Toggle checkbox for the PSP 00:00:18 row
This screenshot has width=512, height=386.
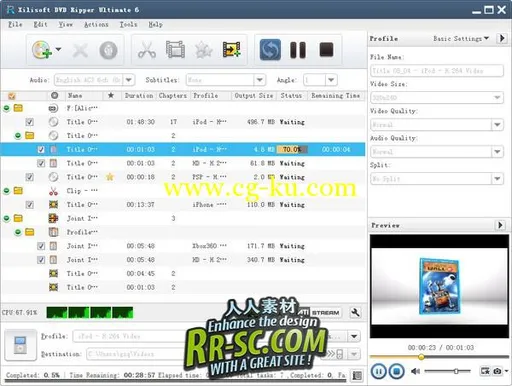click(30, 177)
